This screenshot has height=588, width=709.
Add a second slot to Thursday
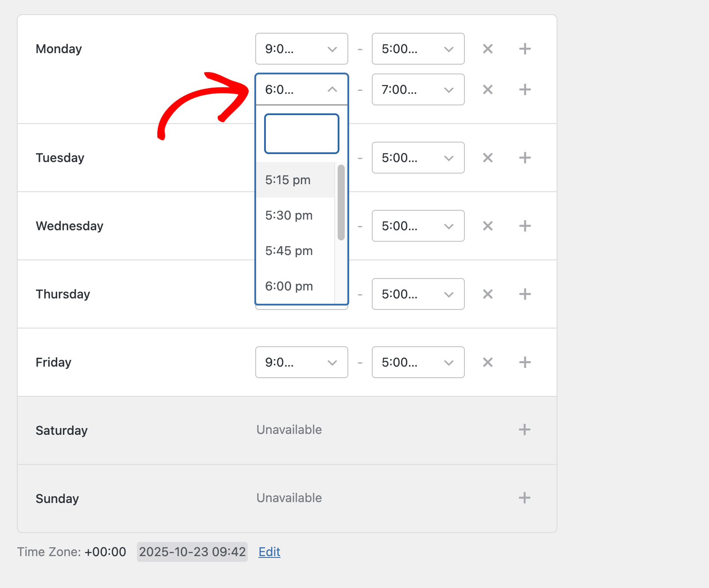click(525, 294)
